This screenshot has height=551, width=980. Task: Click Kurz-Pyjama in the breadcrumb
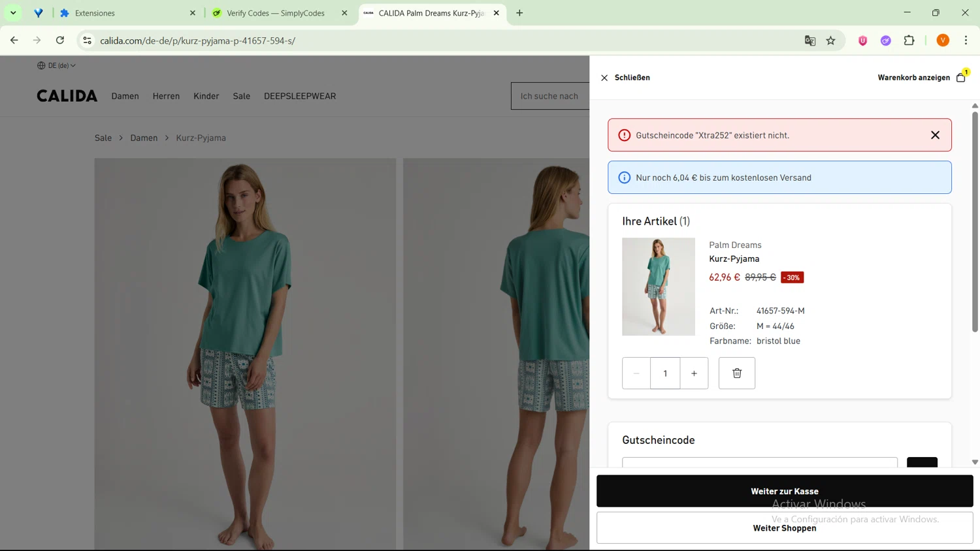pos(201,138)
